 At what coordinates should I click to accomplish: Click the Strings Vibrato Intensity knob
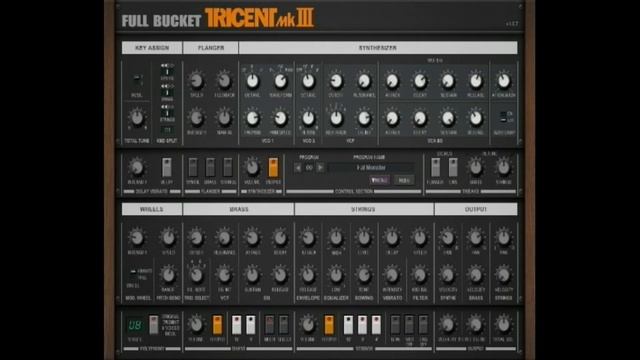tap(392, 275)
